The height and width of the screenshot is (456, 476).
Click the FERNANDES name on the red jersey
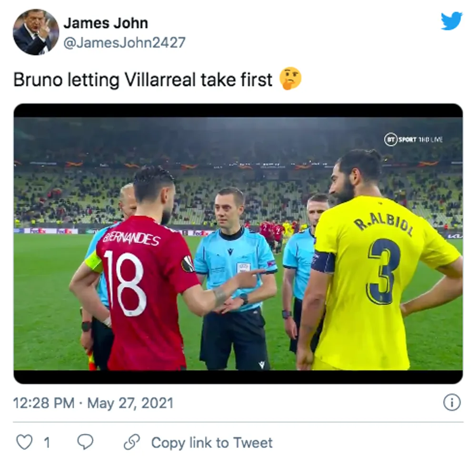pyautogui.click(x=131, y=240)
